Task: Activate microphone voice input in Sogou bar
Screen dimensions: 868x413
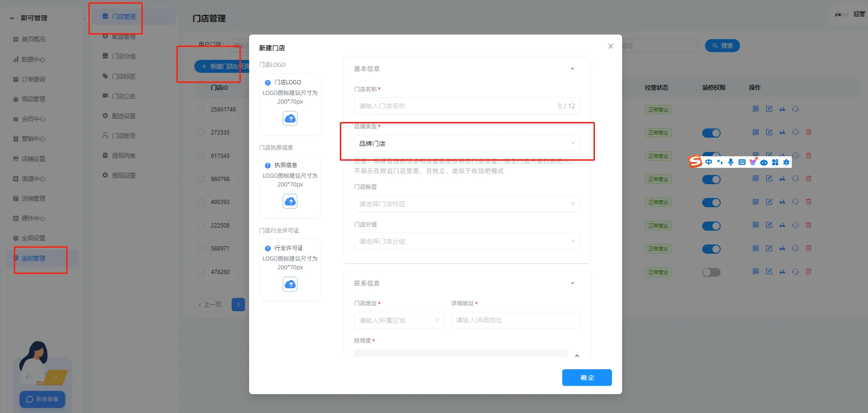Action: coord(731,162)
